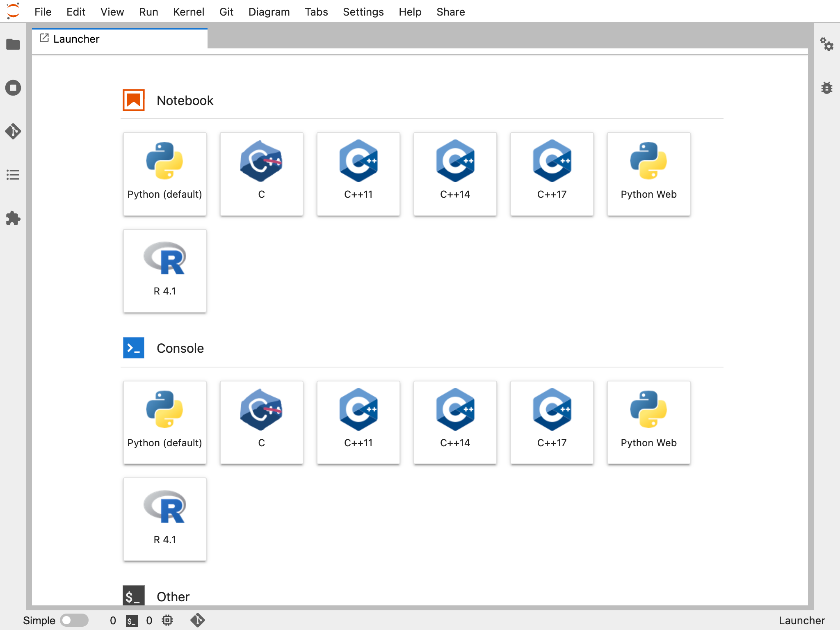Click the Launcher label in status bar
Screen dimensions: 840x630
[802, 621]
